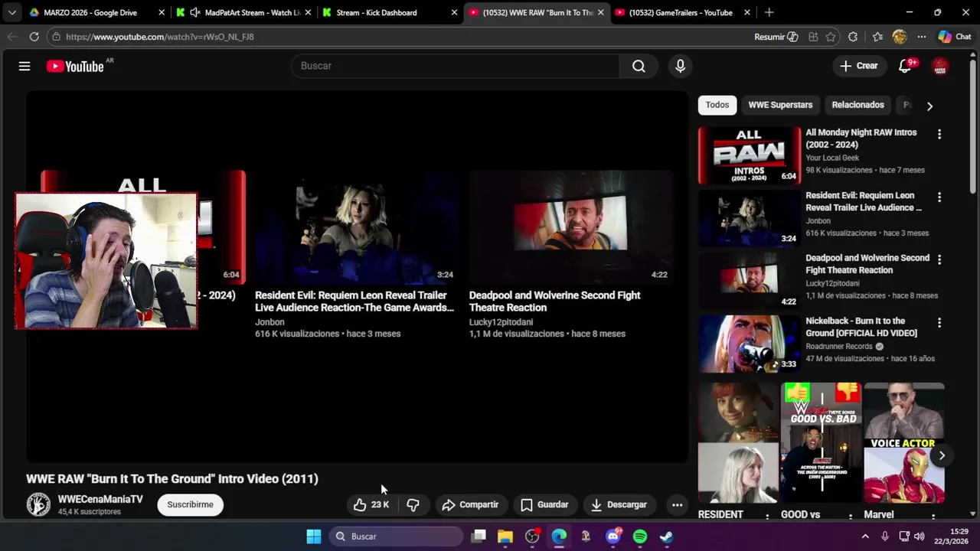Viewport: 980px width, 551px height.
Task: Click the Descargar download button
Action: [x=619, y=504]
